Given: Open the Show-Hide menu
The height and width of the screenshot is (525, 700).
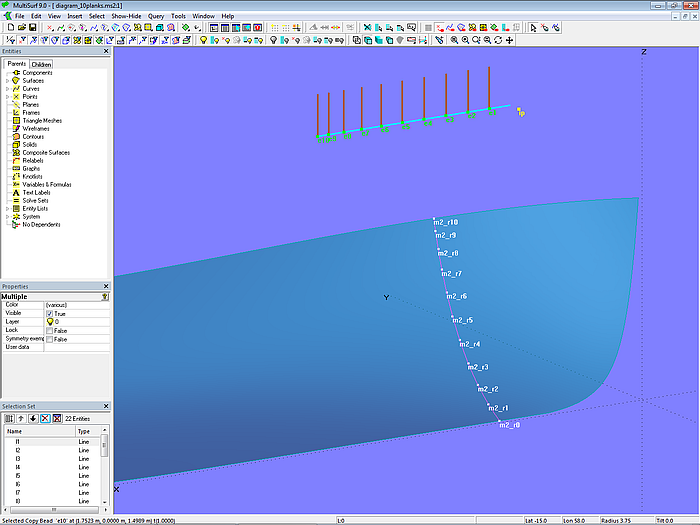Looking at the screenshot, I should (126, 17).
